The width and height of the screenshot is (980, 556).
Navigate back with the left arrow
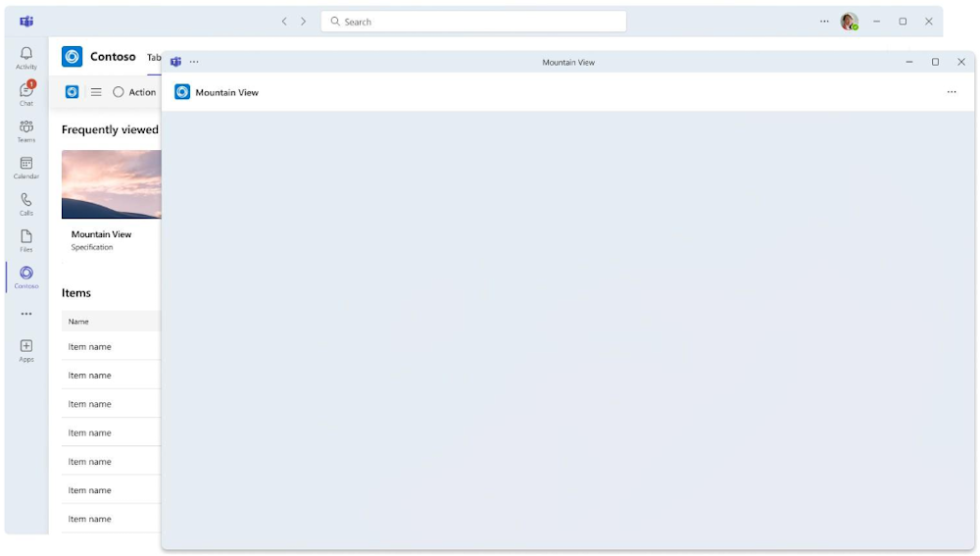pos(284,22)
